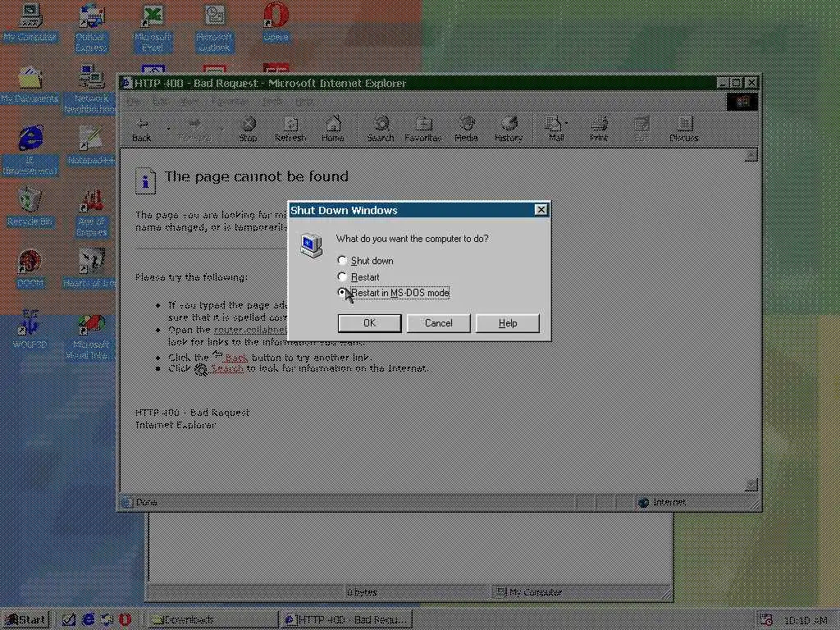Click Cancel in Shut Down Windows dialog
This screenshot has height=630, width=840.
point(438,323)
